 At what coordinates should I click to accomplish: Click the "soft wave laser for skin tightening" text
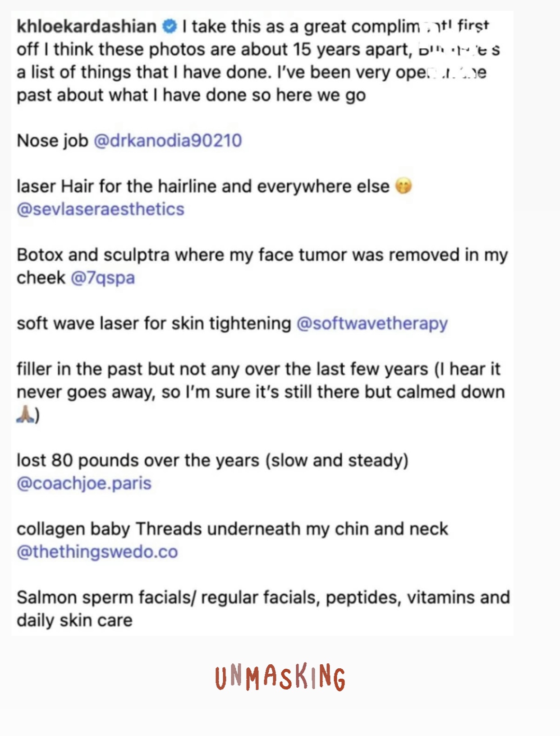tap(154, 324)
